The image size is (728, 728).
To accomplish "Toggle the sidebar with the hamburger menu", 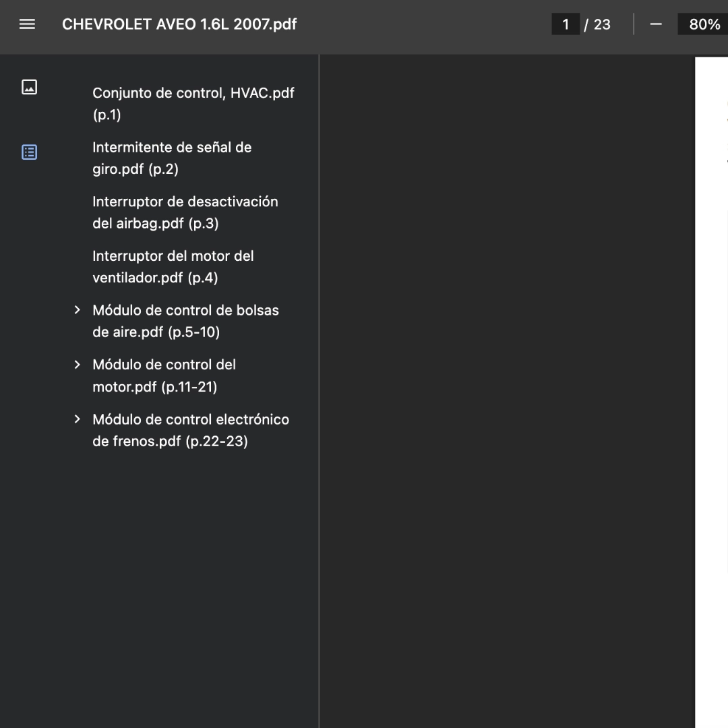I will [x=27, y=24].
